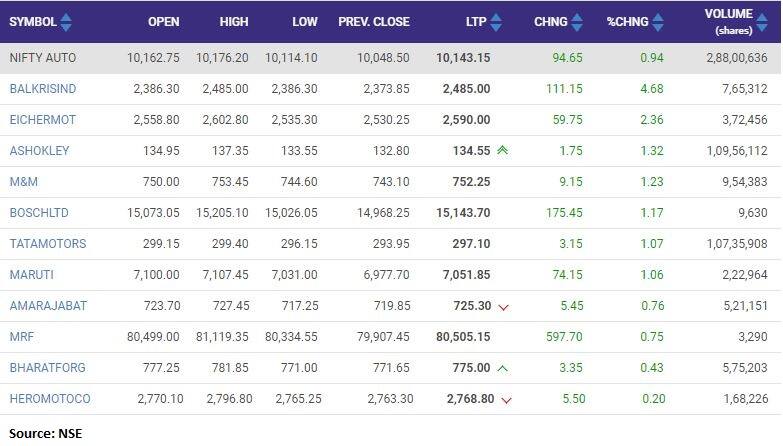
Task: Click AMARAJABAT low value 717.25
Action: pos(300,306)
